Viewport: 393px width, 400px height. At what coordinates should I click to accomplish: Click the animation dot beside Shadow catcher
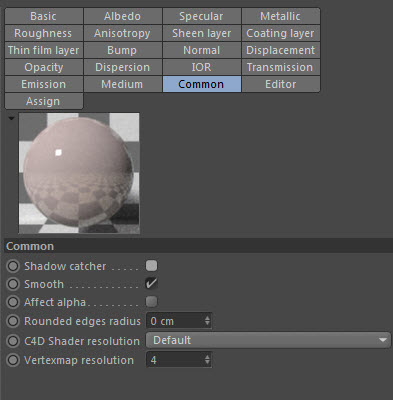[x=13, y=266]
